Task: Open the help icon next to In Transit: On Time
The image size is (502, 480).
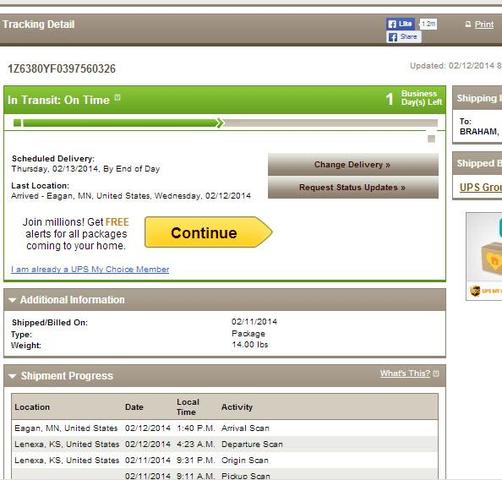Action: [x=117, y=98]
